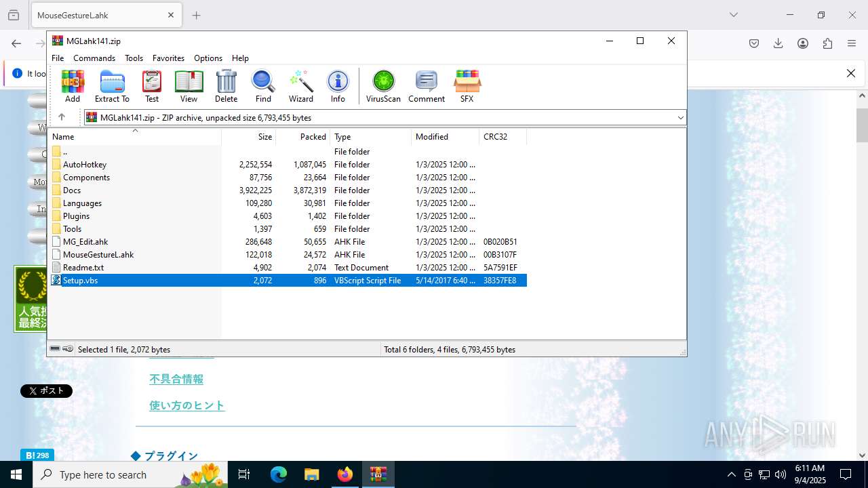Viewport: 868px width, 488px height.
Task: Click the Add toolbar icon in WinRAR
Action: coord(73,86)
